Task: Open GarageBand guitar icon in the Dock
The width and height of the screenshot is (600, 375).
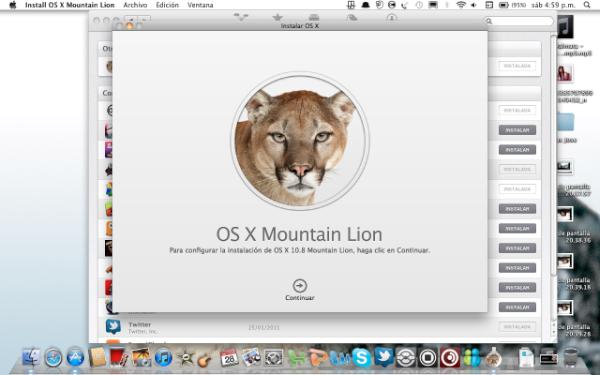Action: (205, 359)
